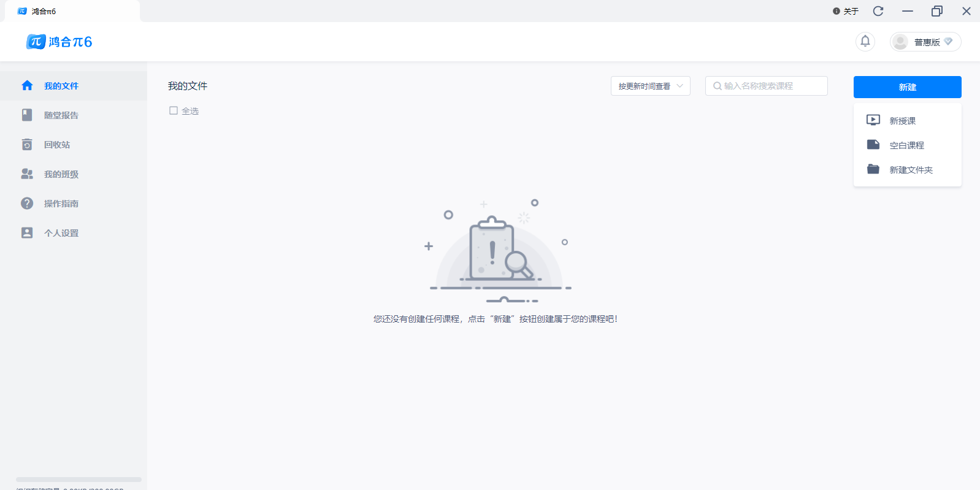This screenshot has height=490, width=980.
Task: Open 个人设置 via its profile icon
Action: click(x=27, y=233)
